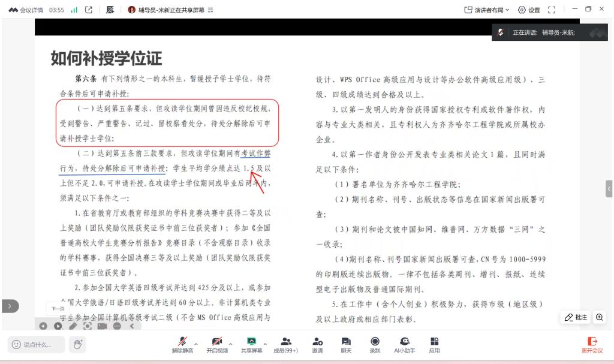Expand the microphone options arrow
Screen dimensions: 614x364
[196, 344]
